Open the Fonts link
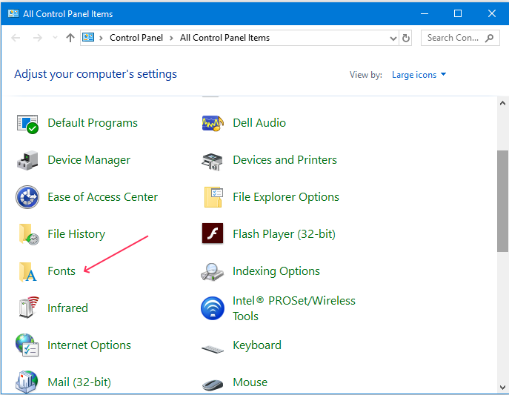Viewport: 509px width, 395px height. (x=61, y=271)
